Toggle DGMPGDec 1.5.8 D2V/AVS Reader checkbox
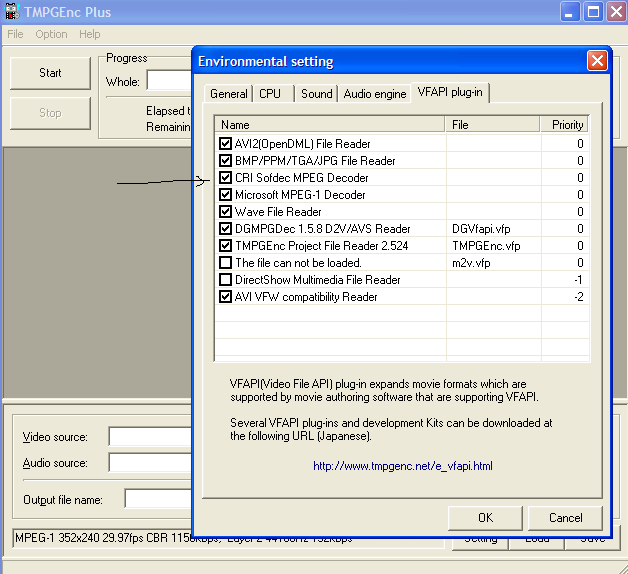628x574 pixels. 225,229
